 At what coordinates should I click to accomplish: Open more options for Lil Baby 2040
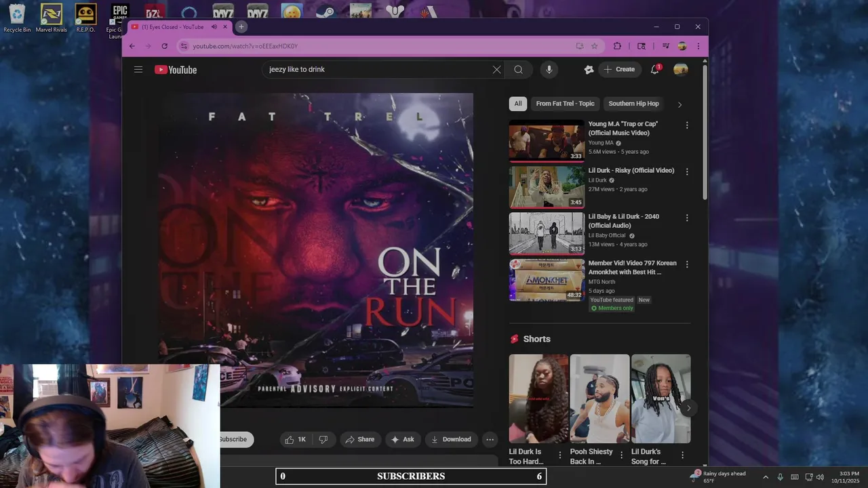click(x=687, y=218)
